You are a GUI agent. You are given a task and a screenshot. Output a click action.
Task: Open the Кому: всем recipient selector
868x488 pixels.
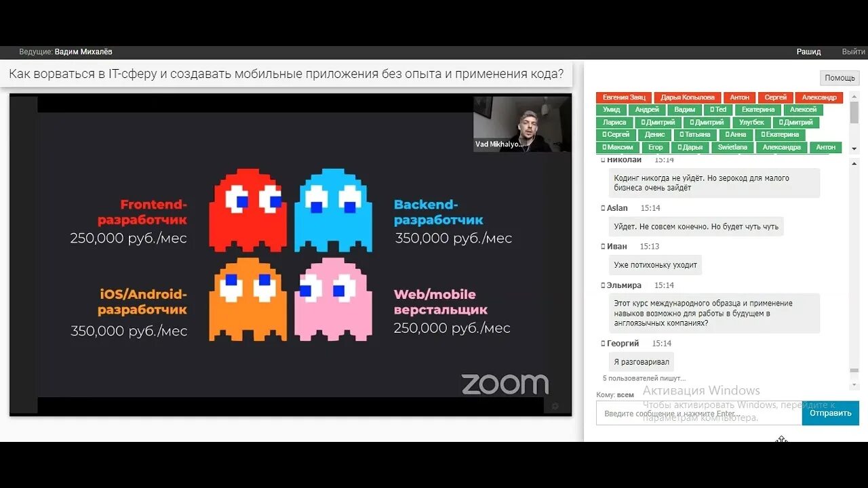[x=615, y=394]
